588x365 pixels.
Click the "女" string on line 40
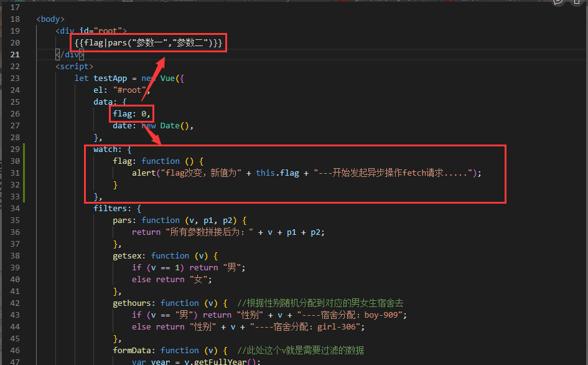[x=198, y=280]
